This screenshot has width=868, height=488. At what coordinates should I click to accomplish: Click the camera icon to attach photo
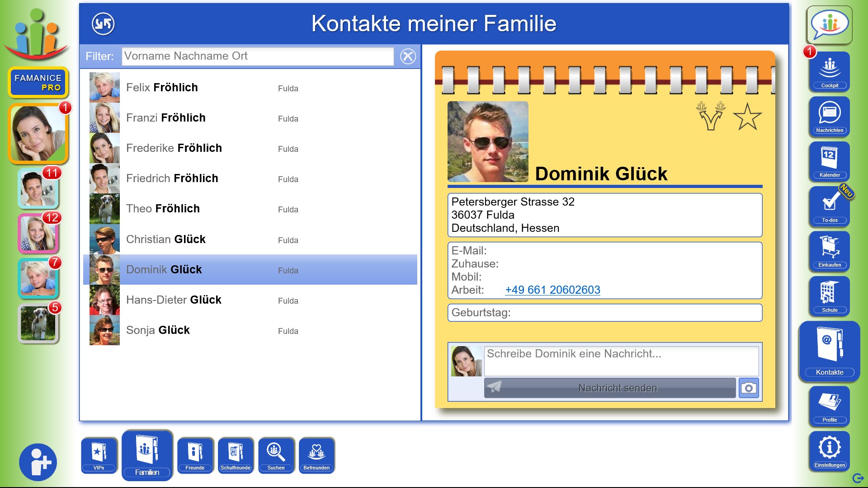pos(749,388)
